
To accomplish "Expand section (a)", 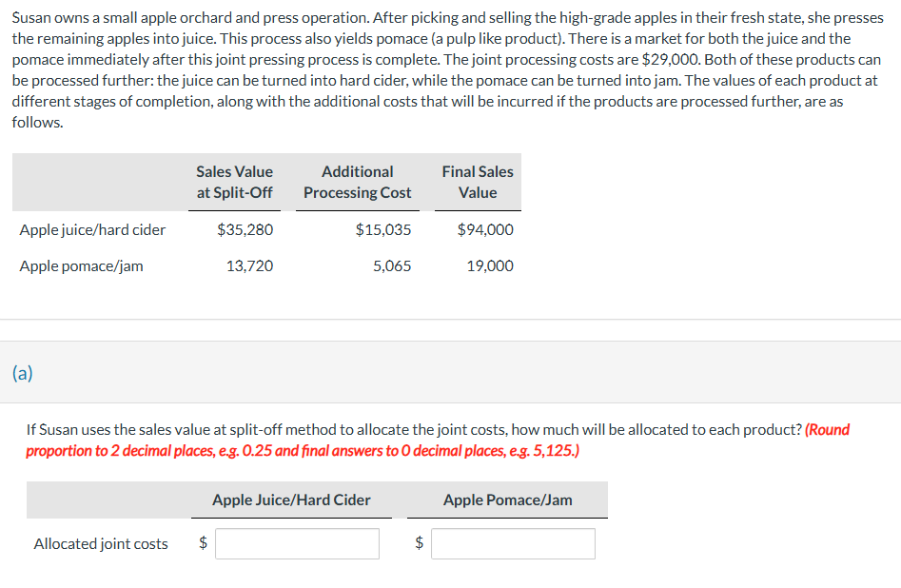I will [x=23, y=372].
